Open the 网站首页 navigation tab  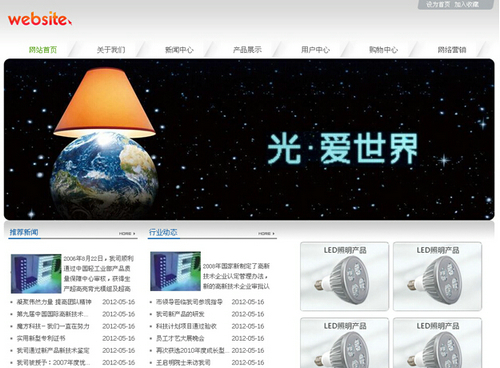43,50
